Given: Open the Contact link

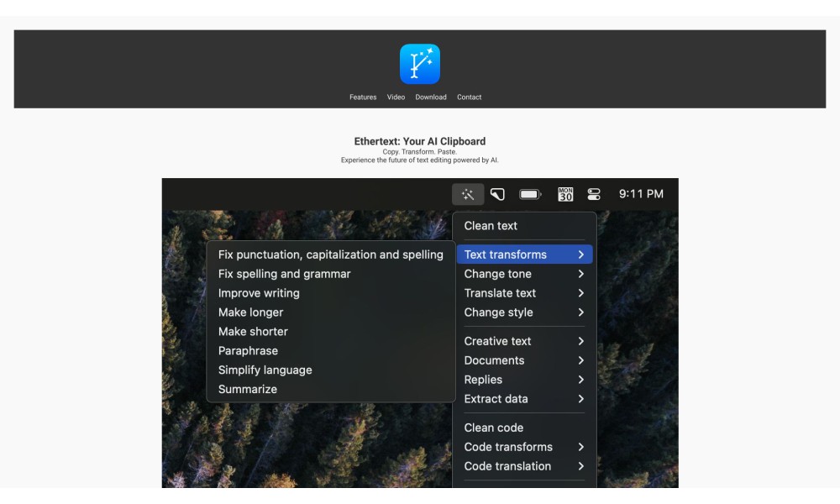Looking at the screenshot, I should point(469,97).
